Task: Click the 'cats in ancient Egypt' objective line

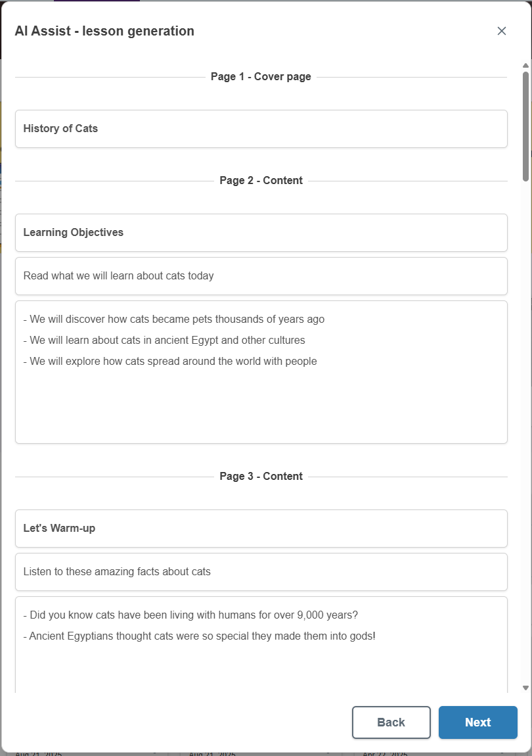Action: click(x=167, y=341)
